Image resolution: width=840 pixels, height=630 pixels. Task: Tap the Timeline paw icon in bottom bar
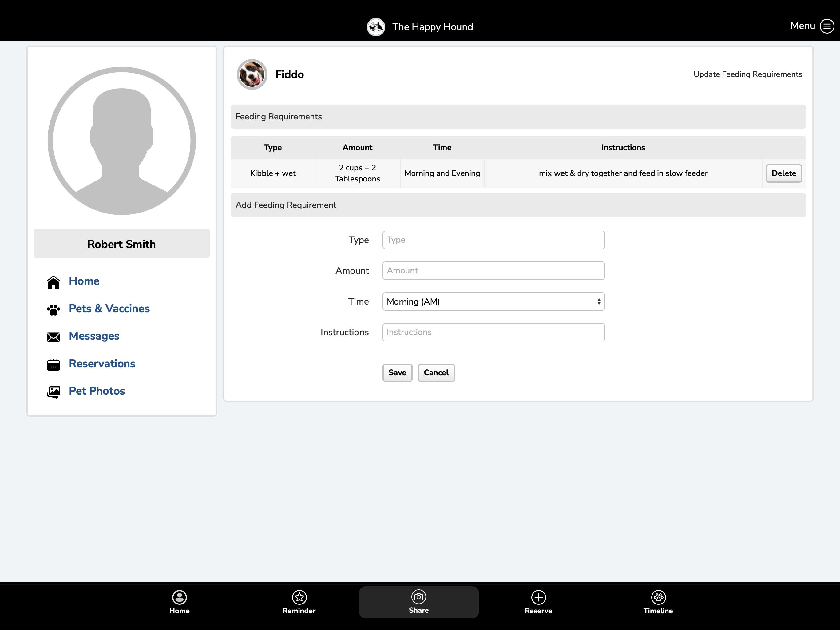coord(658,597)
